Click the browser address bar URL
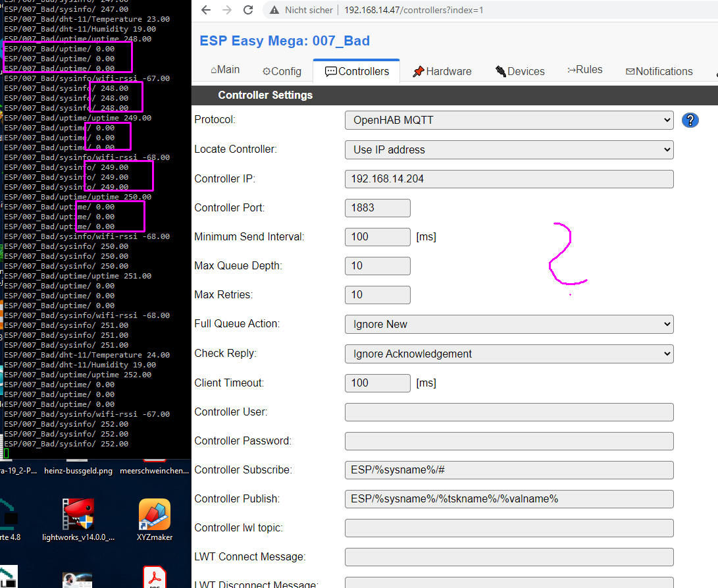Image resolution: width=718 pixels, height=588 pixels. tap(413, 10)
